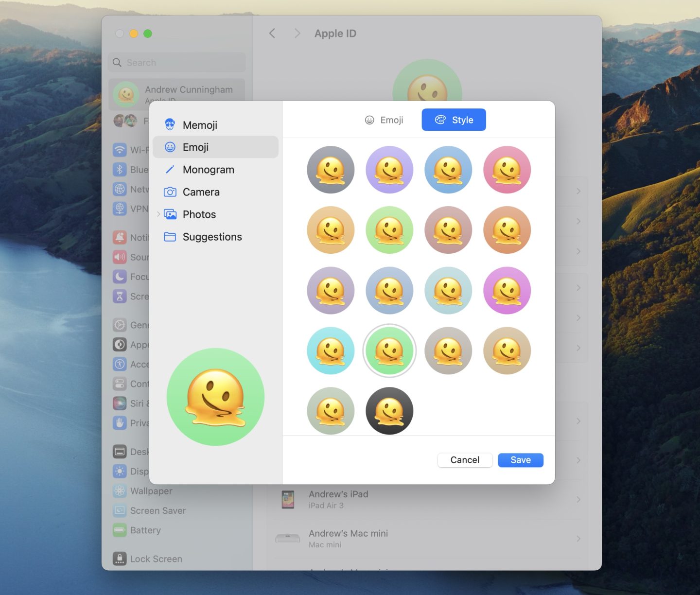This screenshot has width=700, height=595.
Task: Switch to the Style tab
Action: (454, 120)
